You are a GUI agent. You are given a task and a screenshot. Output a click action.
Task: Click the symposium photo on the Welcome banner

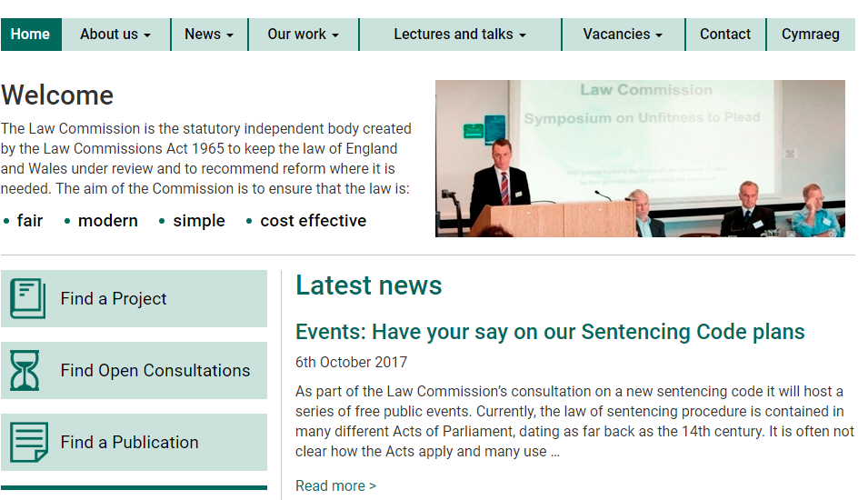point(640,158)
